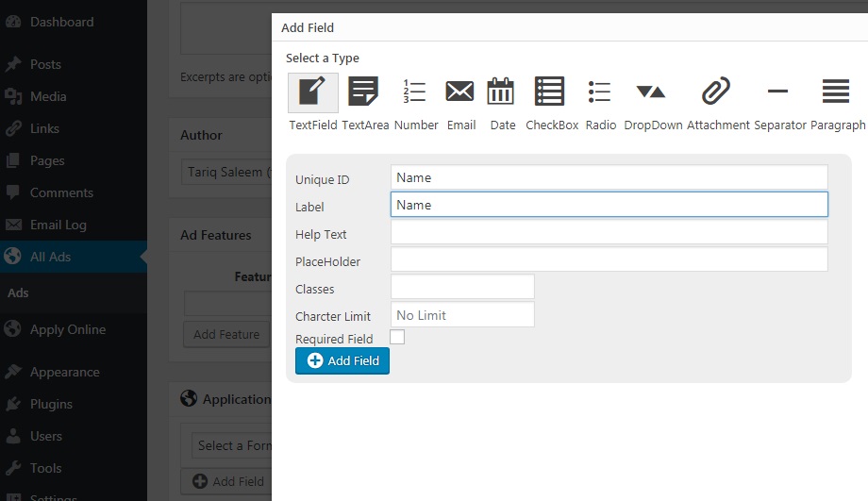Click the PlaceHolder text box
The height and width of the screenshot is (501, 868).
(x=609, y=259)
